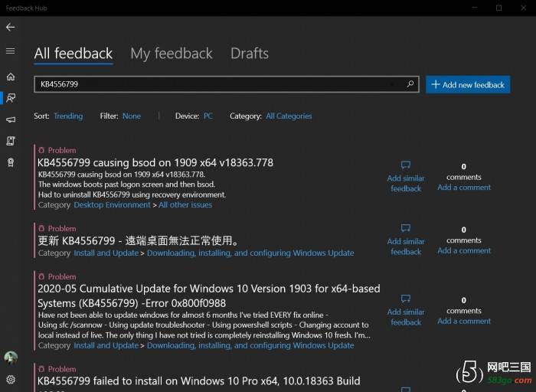Open the Home sidebar icon
Viewport: 536px width, 392px height.
tap(11, 77)
